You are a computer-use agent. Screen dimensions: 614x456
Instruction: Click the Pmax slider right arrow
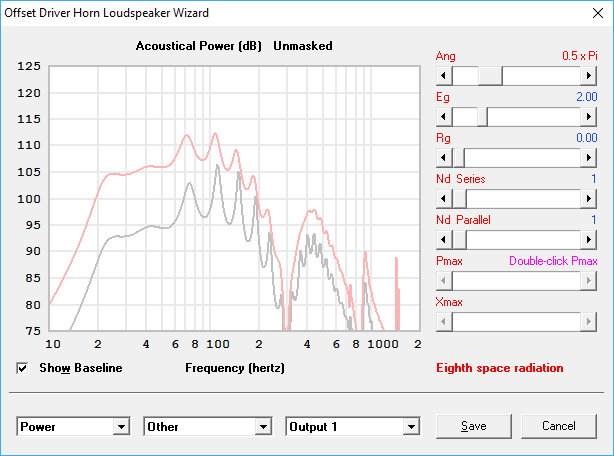click(x=588, y=281)
